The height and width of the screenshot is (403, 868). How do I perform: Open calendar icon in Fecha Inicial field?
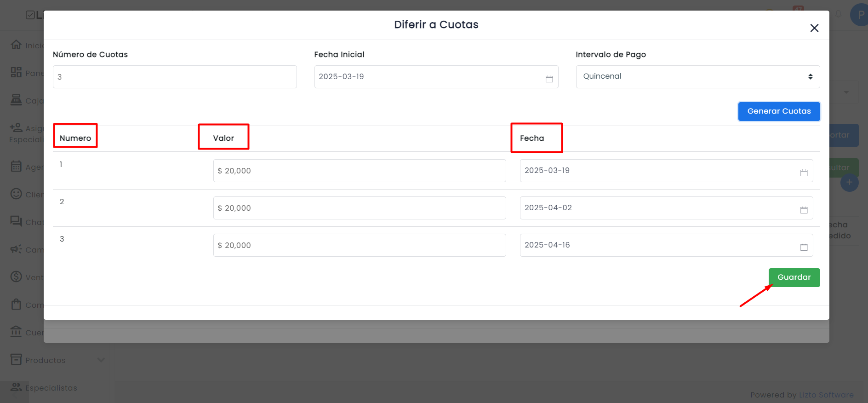coord(549,79)
